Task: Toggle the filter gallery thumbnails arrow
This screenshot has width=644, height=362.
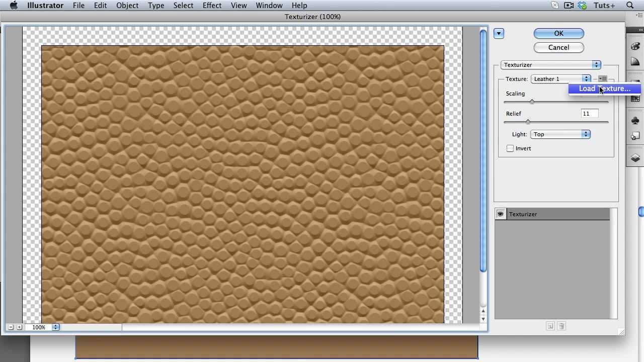Action: [499, 34]
